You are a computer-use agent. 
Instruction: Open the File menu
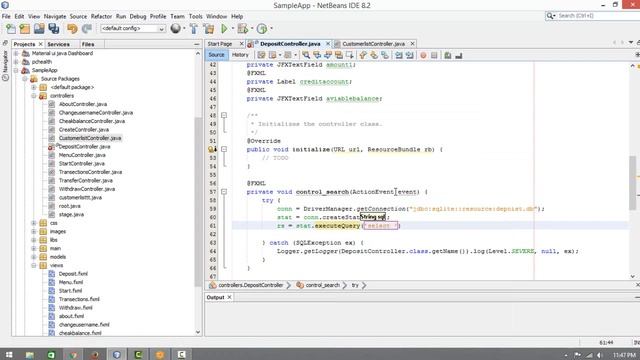pyautogui.click(x=6, y=16)
